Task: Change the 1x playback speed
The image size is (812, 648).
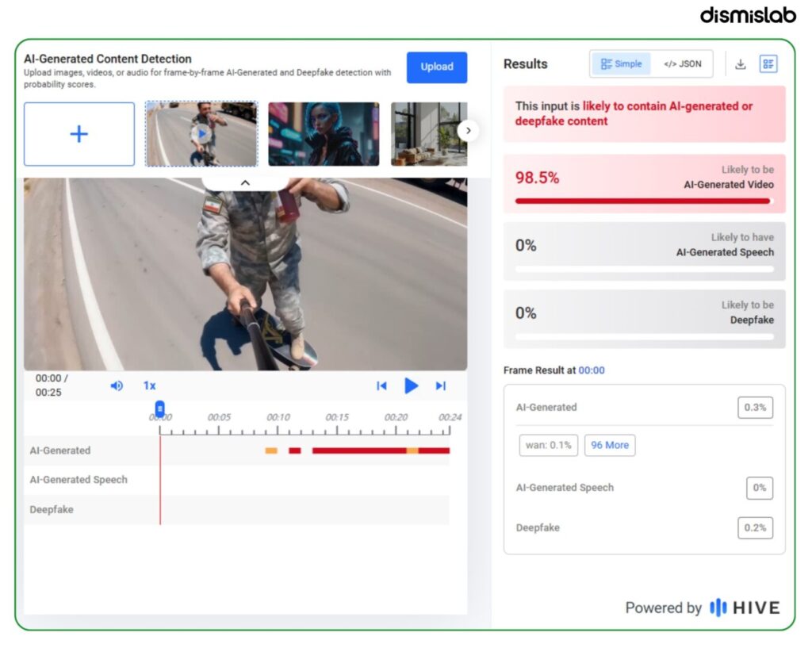Action: pyautogui.click(x=150, y=385)
